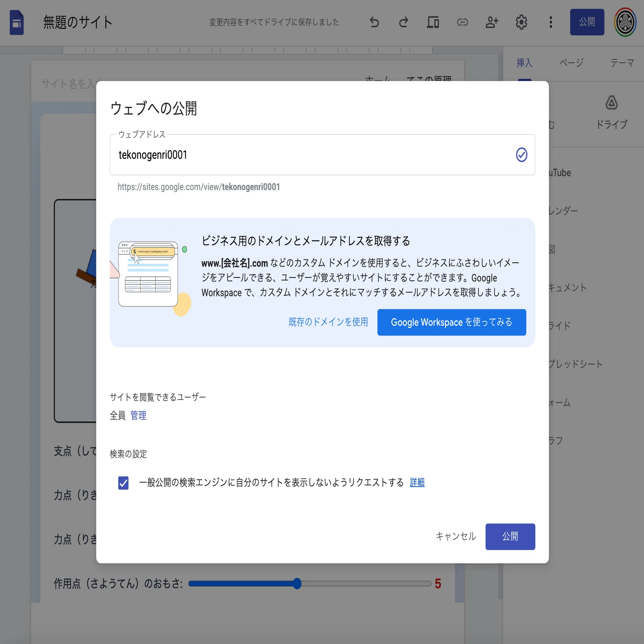Switch to the ページ tab
This screenshot has width=644, height=644.
(571, 63)
